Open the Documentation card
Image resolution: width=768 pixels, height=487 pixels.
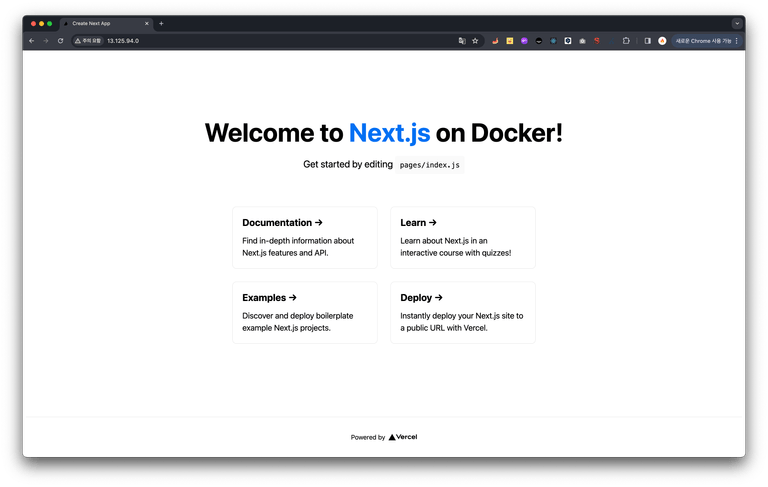[x=304, y=237]
